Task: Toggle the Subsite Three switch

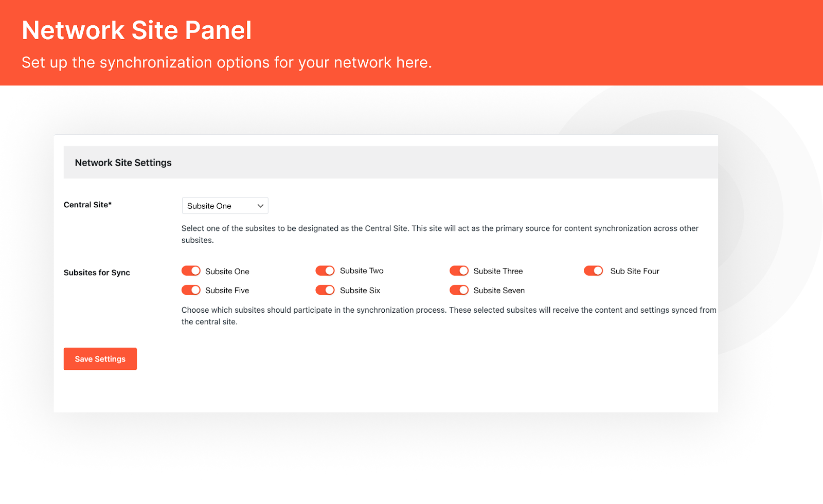Action: click(459, 271)
